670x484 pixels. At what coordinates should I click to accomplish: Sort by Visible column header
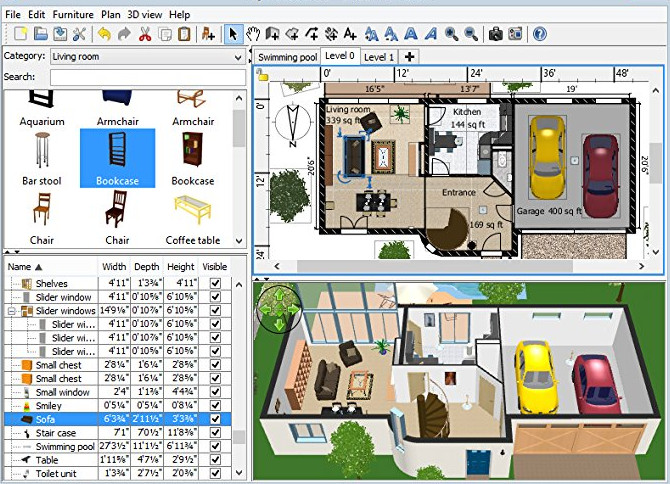pos(215,267)
